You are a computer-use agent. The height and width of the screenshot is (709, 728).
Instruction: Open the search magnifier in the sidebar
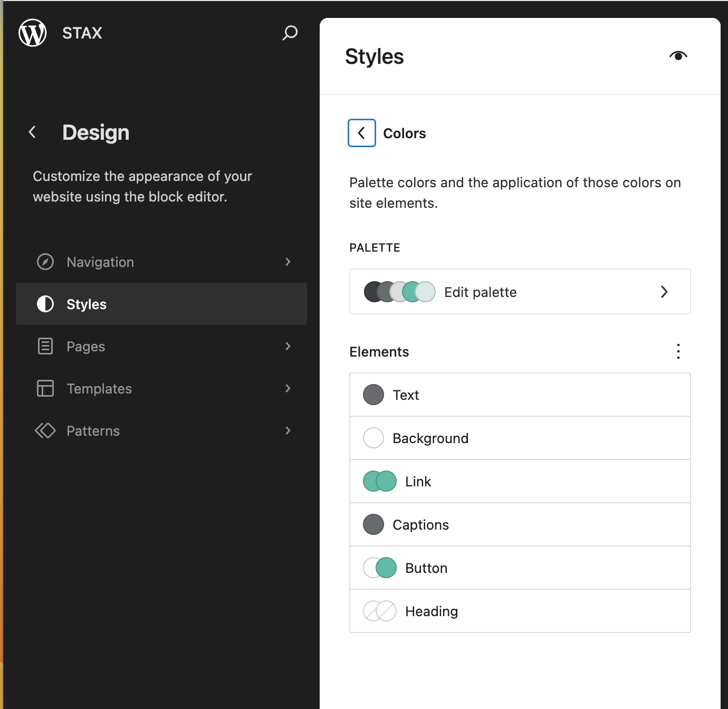pyautogui.click(x=290, y=33)
